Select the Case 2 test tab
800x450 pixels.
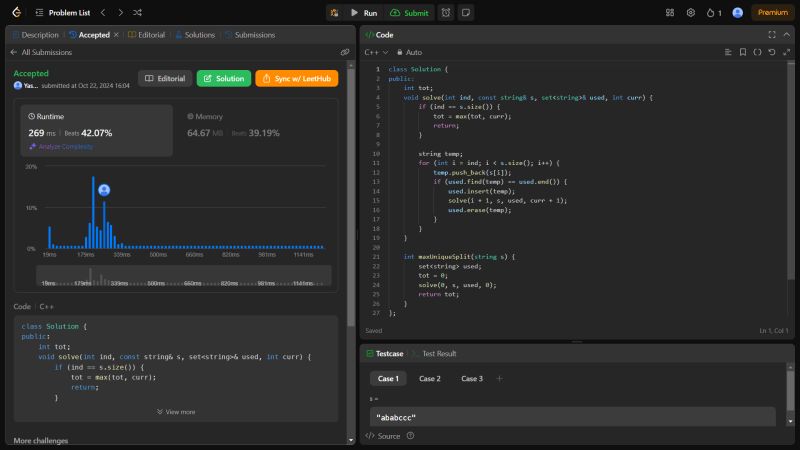(x=430, y=379)
